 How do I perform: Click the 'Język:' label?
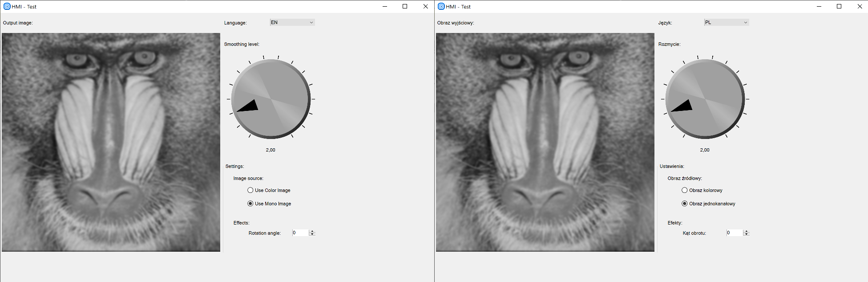pyautogui.click(x=665, y=23)
